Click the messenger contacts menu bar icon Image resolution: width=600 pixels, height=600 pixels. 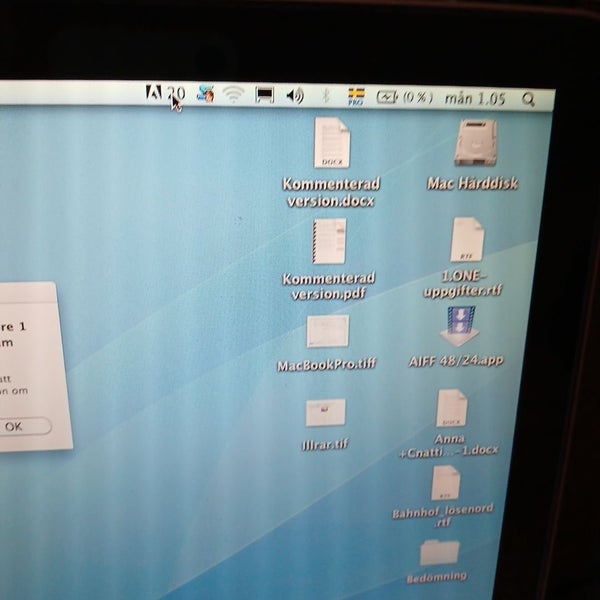[205, 94]
